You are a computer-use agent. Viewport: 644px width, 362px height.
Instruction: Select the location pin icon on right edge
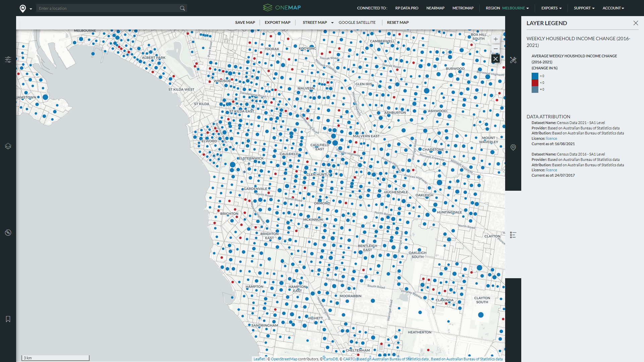513,147
